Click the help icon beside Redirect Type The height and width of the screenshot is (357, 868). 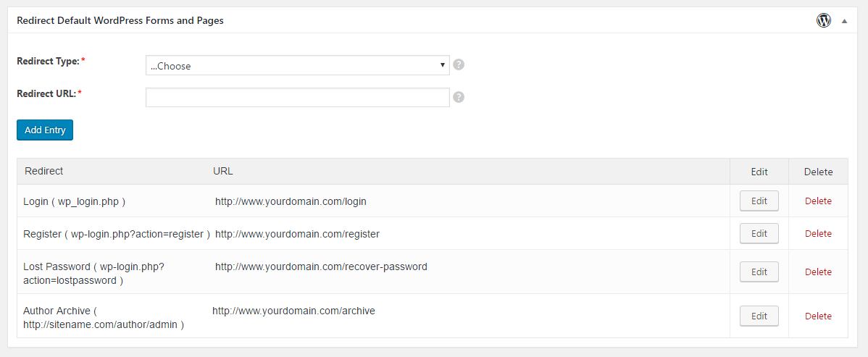tap(459, 64)
